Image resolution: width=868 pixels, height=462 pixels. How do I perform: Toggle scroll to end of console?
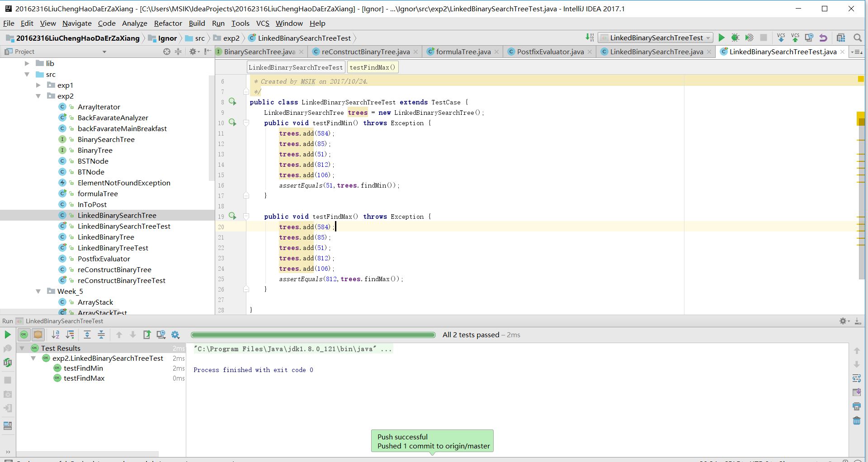pyautogui.click(x=857, y=392)
